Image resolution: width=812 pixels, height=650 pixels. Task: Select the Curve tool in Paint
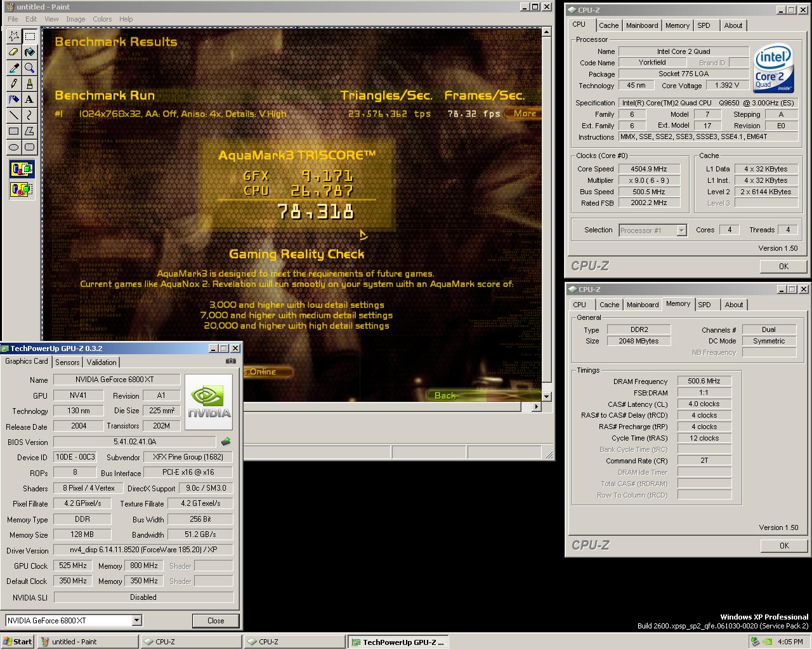click(x=29, y=116)
